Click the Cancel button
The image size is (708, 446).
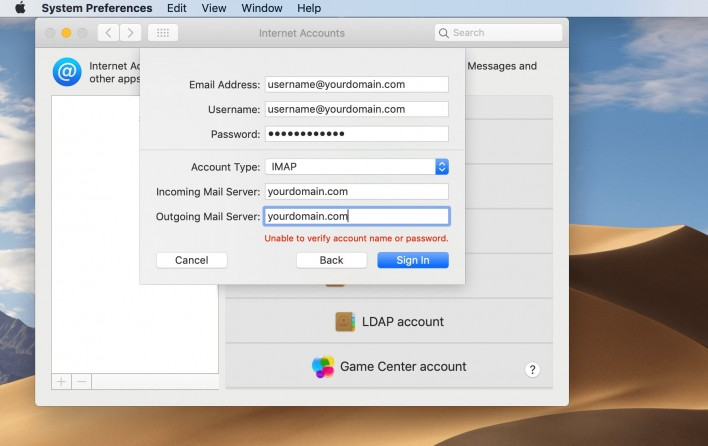[191, 260]
